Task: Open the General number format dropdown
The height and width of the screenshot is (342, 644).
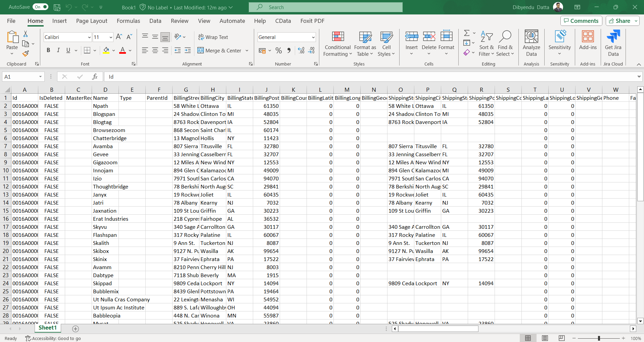Action: (x=313, y=37)
